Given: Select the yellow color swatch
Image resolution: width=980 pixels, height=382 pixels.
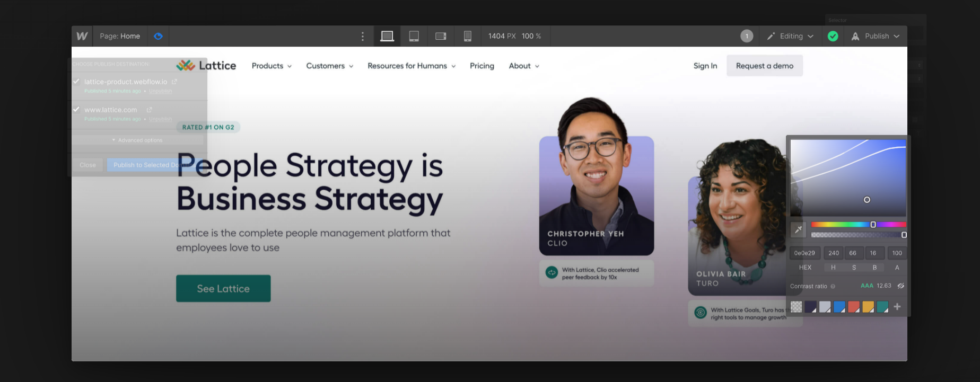Looking at the screenshot, I should tap(868, 307).
